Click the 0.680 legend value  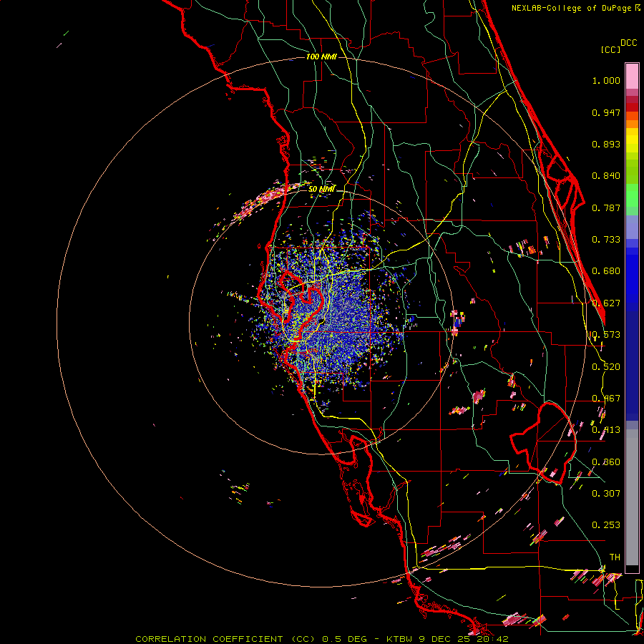point(606,271)
